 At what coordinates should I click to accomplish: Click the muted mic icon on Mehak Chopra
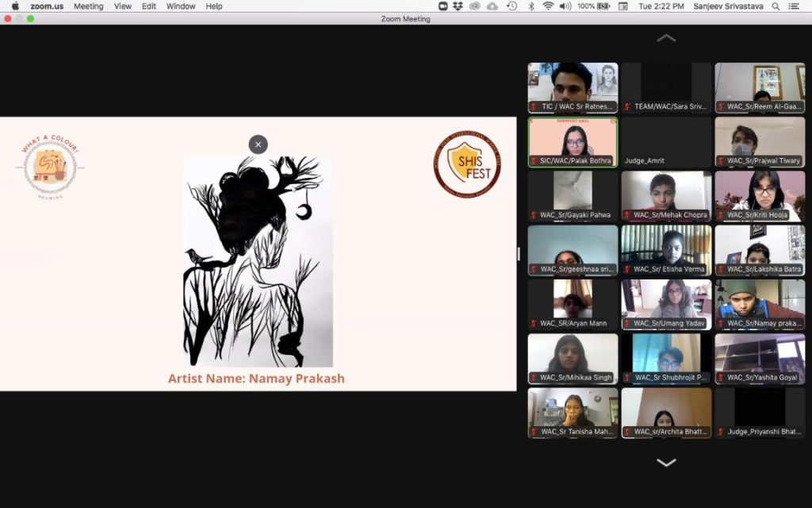point(627,214)
